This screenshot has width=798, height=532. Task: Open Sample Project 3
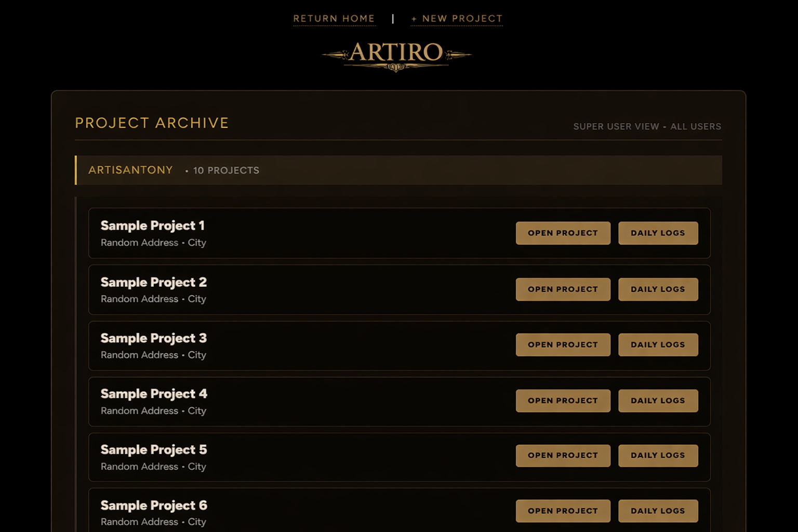[x=563, y=345]
